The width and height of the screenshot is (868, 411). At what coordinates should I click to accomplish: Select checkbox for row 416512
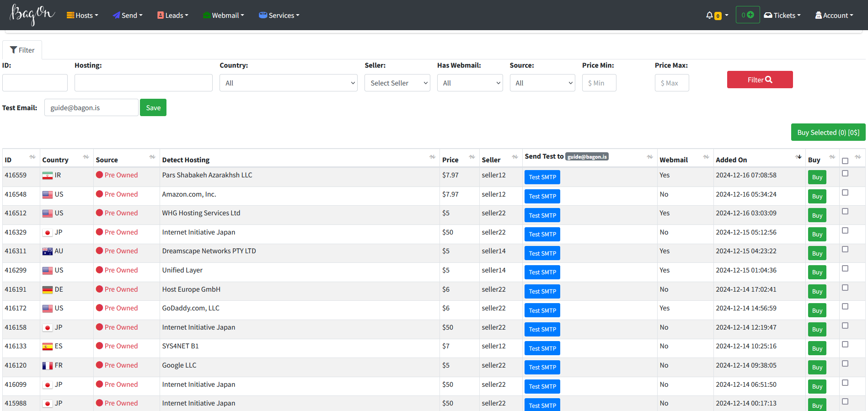click(x=845, y=211)
